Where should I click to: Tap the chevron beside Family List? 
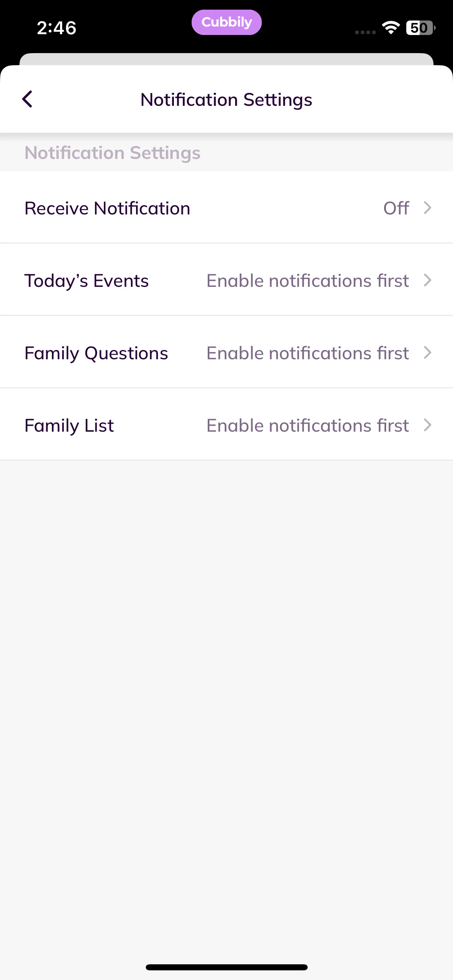click(428, 425)
